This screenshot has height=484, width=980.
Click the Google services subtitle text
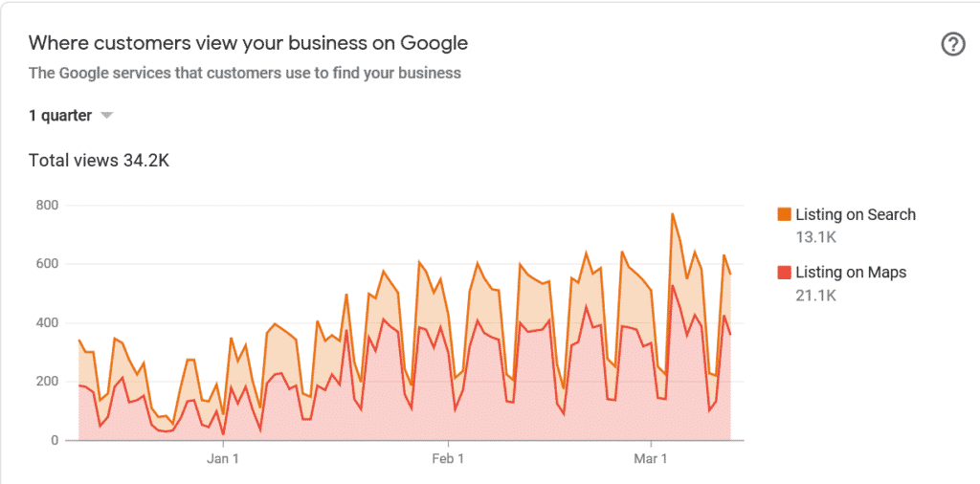coord(244,73)
